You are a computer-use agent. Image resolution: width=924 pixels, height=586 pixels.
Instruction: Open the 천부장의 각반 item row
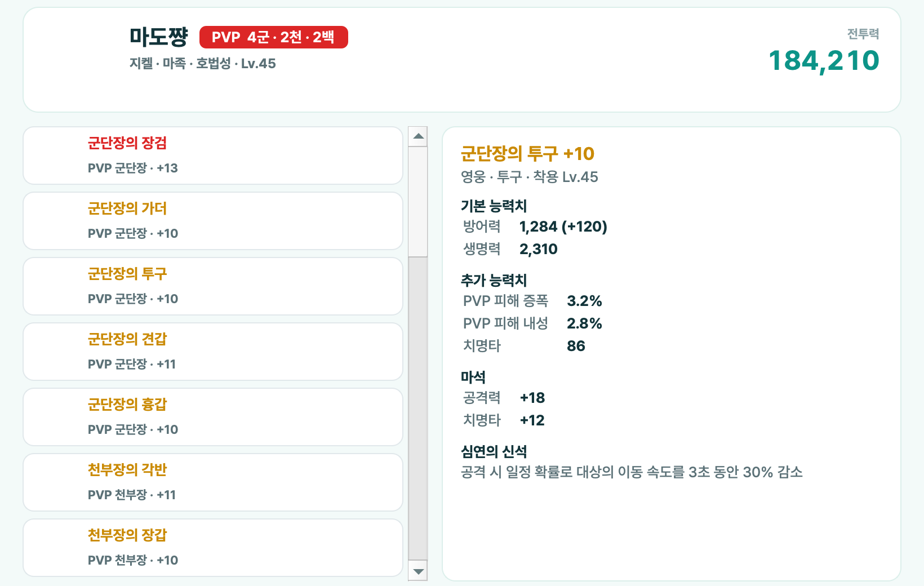pyautogui.click(x=213, y=482)
